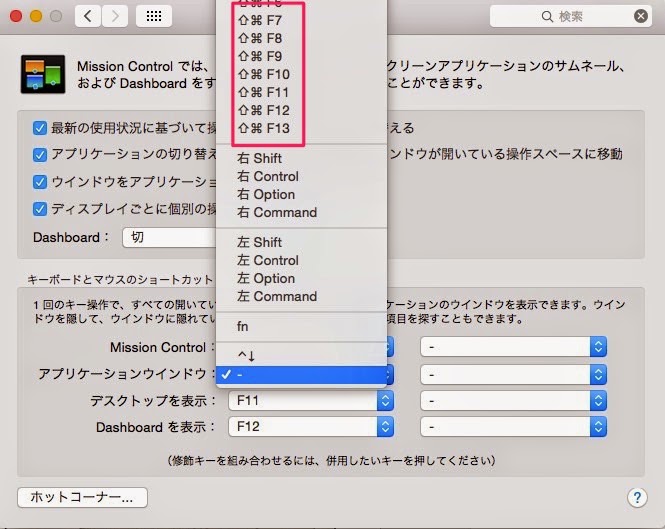Show all preferences grid icon
665x529 pixels.
click(154, 16)
